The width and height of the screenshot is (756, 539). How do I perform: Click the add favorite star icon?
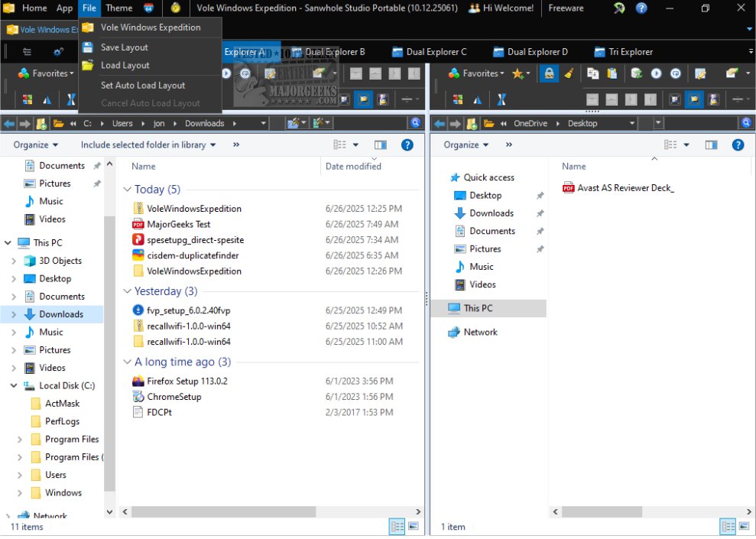(x=518, y=73)
